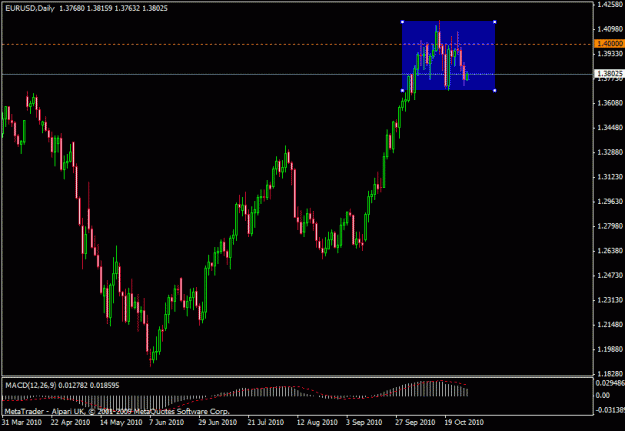The height and width of the screenshot is (431, 625).
Task: Click the 31 Mar 2010 date label
Action: pyautogui.click(x=22, y=422)
